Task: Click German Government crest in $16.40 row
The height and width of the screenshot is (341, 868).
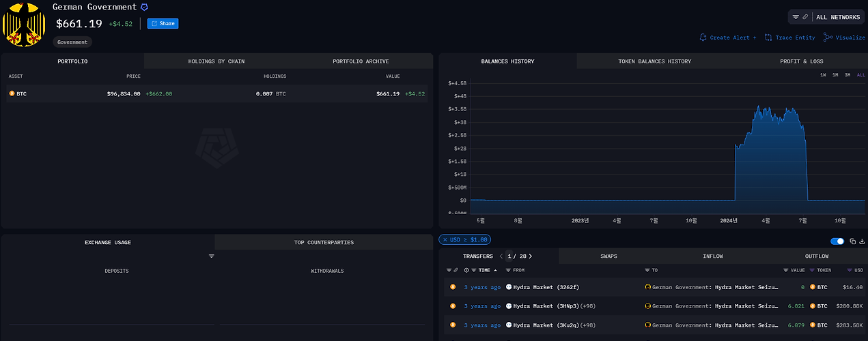Action: [x=648, y=287]
